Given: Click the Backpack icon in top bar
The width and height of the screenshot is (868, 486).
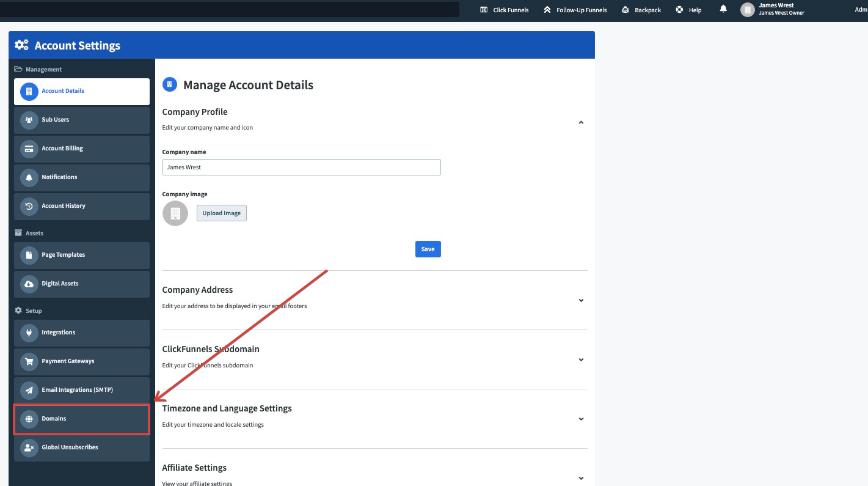Looking at the screenshot, I should [625, 10].
